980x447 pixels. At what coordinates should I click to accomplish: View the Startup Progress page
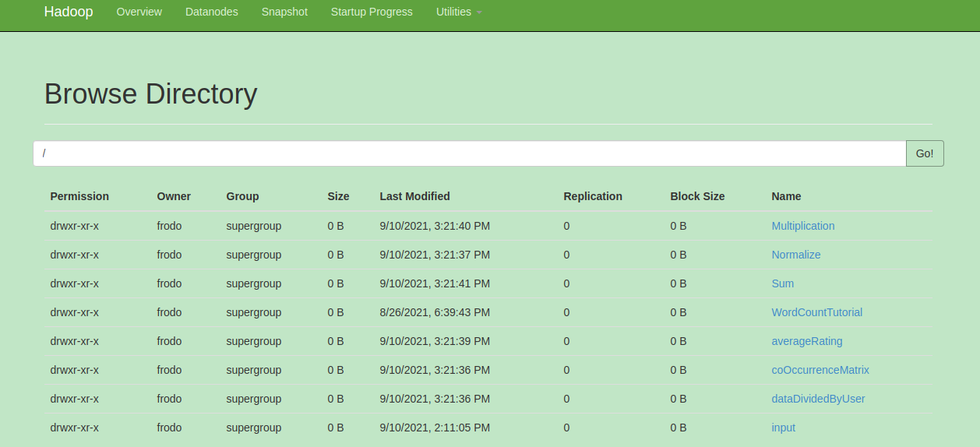[372, 12]
